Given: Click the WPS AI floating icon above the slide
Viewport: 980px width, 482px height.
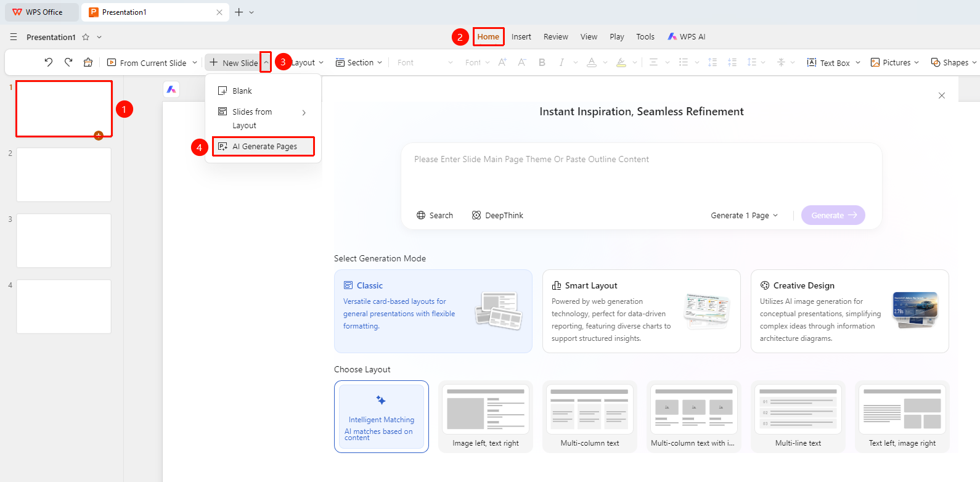Looking at the screenshot, I should coord(171,89).
